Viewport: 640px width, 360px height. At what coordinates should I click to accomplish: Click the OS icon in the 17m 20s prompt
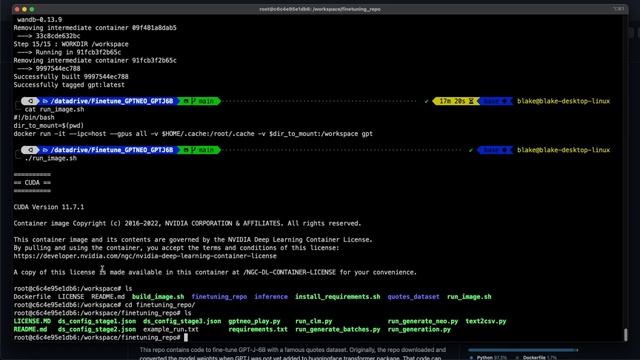pos(30,101)
